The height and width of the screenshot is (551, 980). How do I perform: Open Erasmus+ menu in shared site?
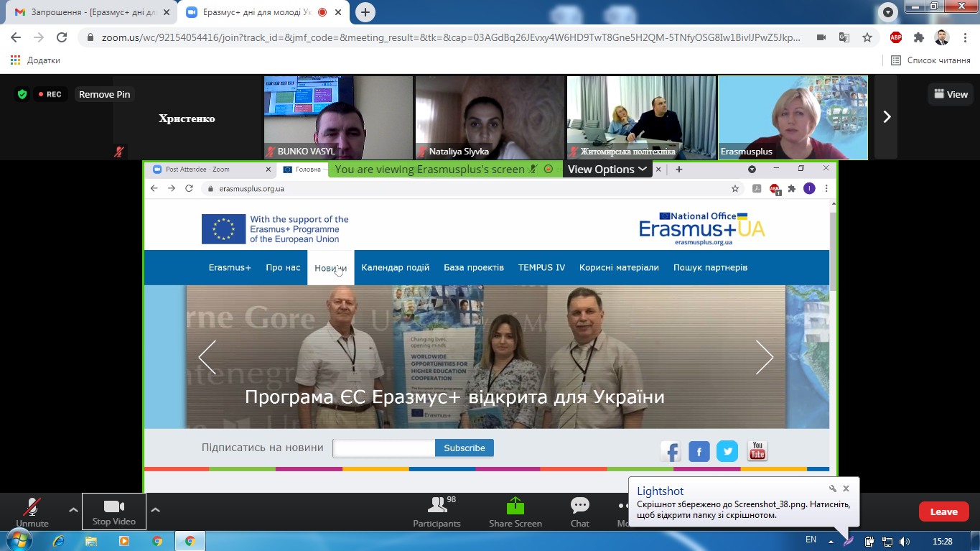(230, 267)
